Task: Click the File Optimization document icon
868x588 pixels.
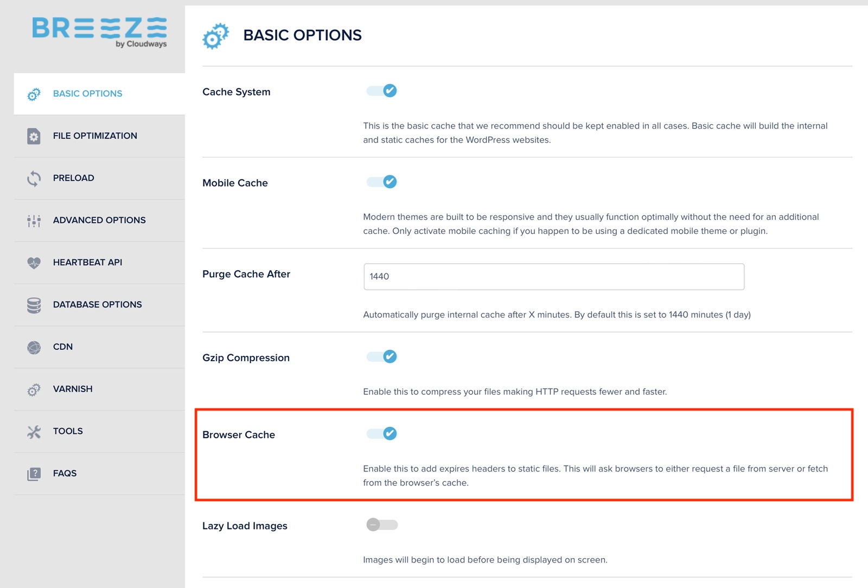Action: coord(34,136)
